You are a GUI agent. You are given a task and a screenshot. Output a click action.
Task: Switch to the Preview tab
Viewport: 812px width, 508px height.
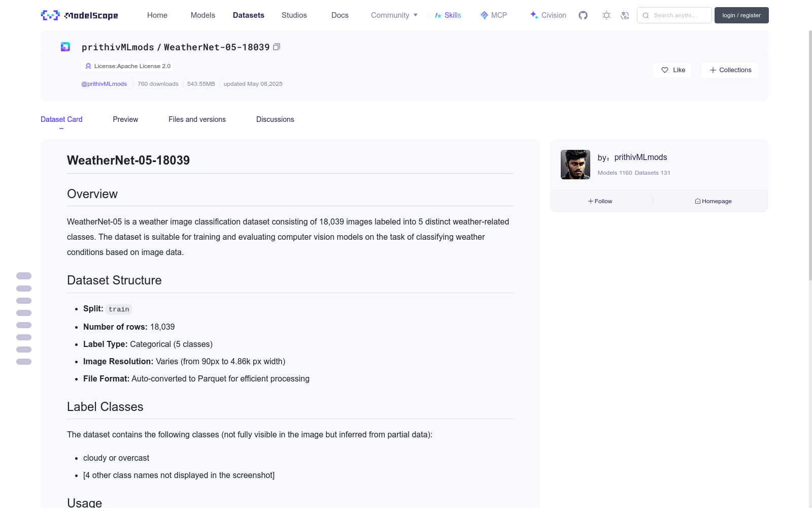(125, 119)
